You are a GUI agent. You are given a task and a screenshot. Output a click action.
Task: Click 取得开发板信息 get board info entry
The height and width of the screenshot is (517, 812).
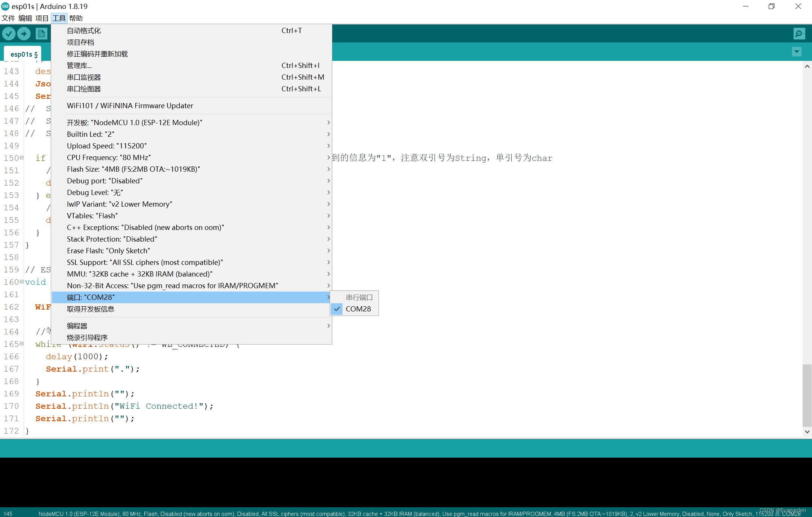[91, 309]
